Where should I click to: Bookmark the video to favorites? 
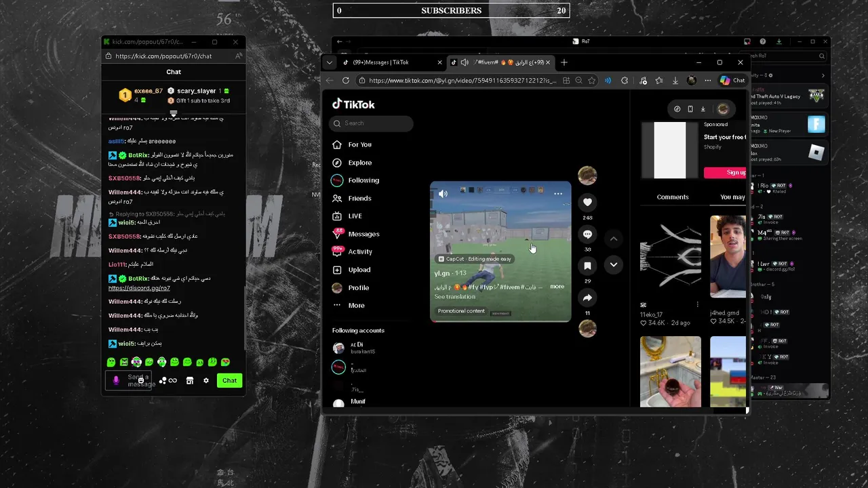587,266
